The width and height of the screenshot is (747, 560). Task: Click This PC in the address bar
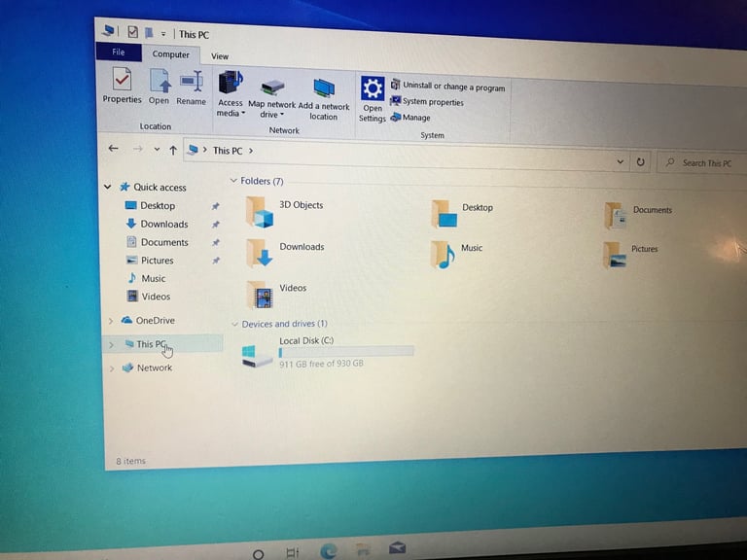(x=228, y=151)
